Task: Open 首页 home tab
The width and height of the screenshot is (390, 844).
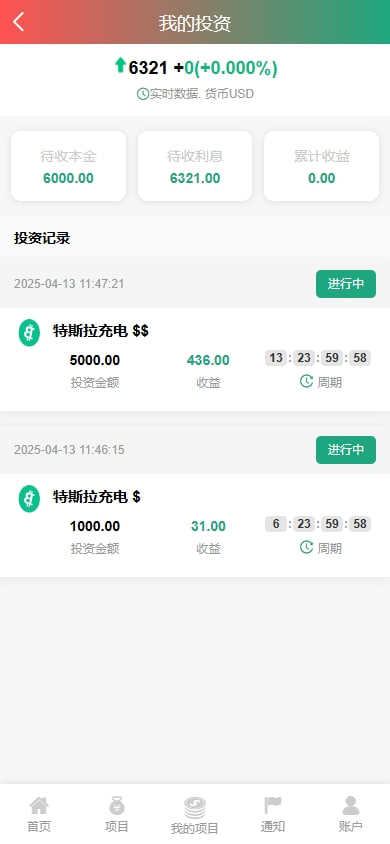Action: tap(39, 815)
